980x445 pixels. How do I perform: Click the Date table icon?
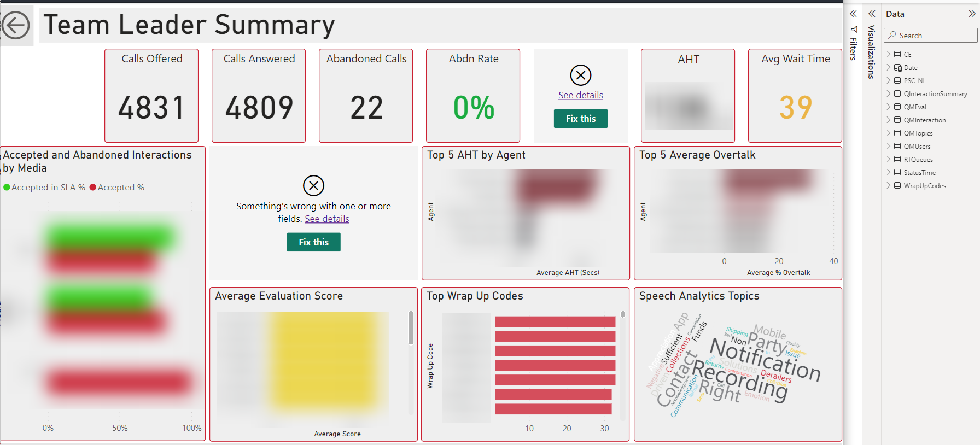pos(897,67)
